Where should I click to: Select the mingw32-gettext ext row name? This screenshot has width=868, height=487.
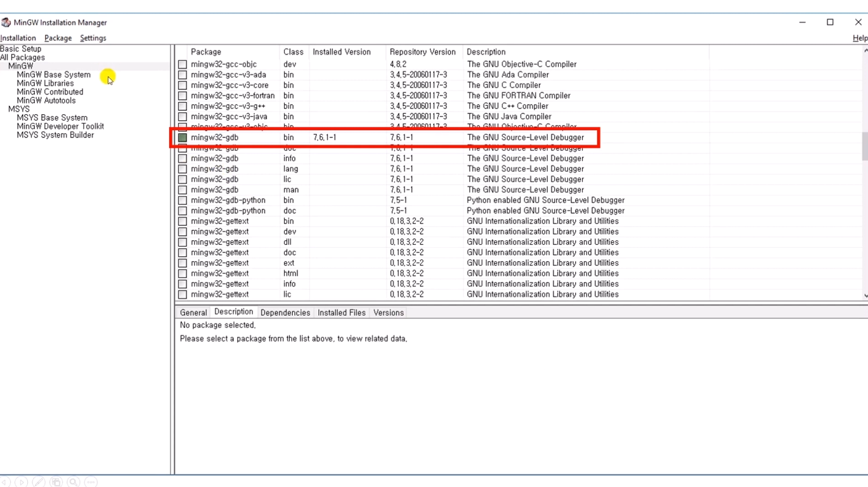219,263
